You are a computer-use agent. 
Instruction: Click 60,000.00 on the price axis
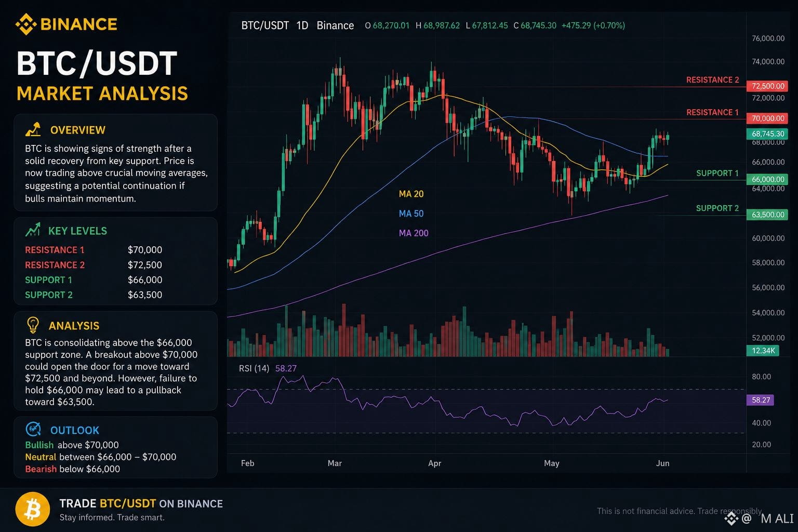click(768, 238)
